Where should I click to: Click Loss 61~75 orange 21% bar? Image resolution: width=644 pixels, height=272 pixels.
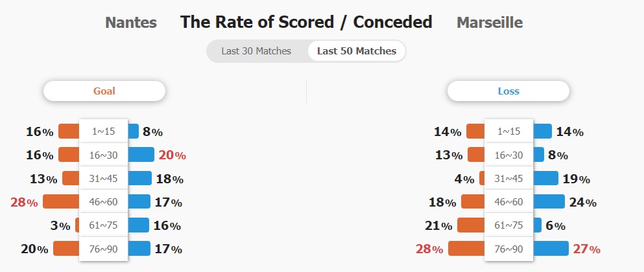(x=471, y=225)
